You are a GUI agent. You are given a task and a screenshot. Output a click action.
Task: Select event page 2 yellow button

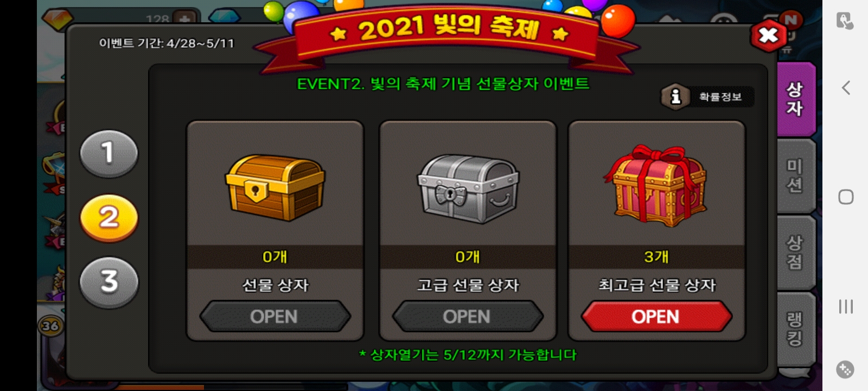109,218
